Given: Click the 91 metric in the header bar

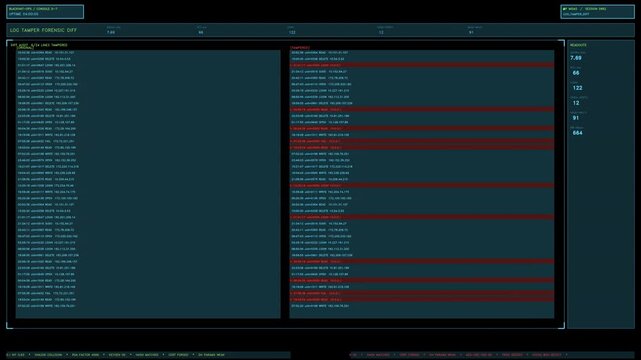Looking at the screenshot, I should 471,32.
